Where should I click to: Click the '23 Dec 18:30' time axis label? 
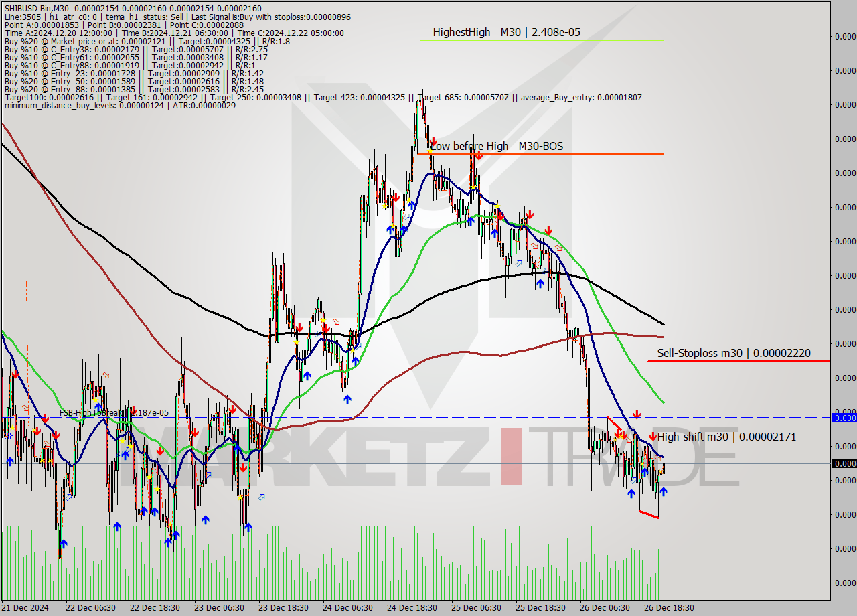[x=283, y=608]
